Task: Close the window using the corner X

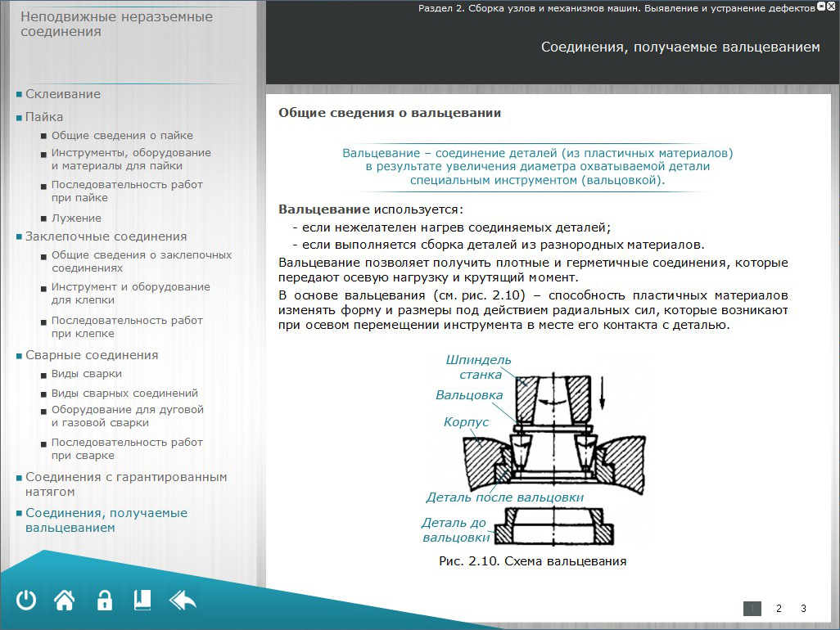Action: click(832, 7)
